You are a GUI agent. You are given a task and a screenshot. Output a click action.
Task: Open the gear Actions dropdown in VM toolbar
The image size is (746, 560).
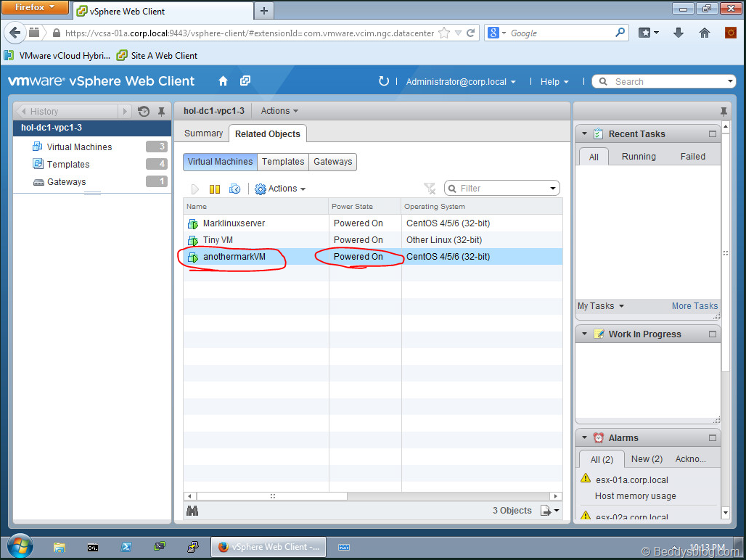click(x=280, y=189)
